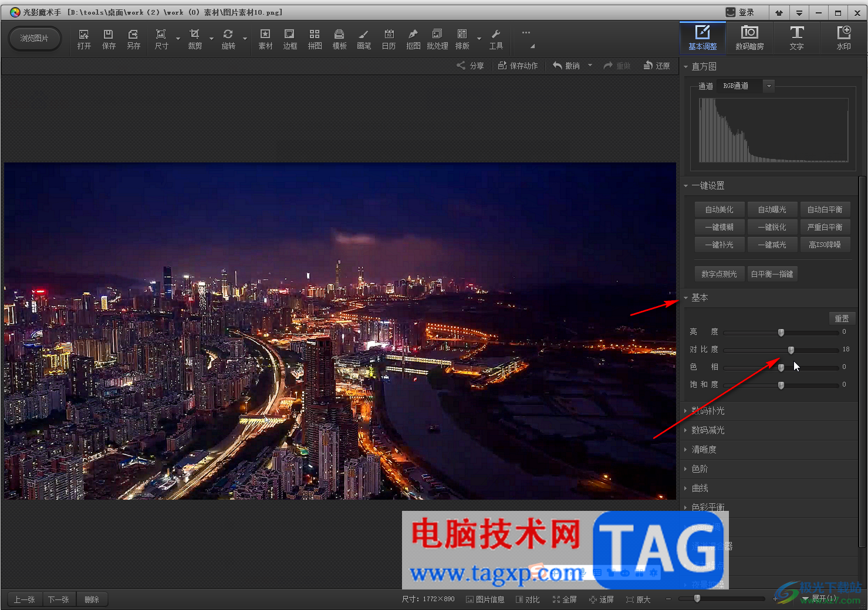
Task: Click the 对比度 contrast slider handle
Action: coord(791,350)
